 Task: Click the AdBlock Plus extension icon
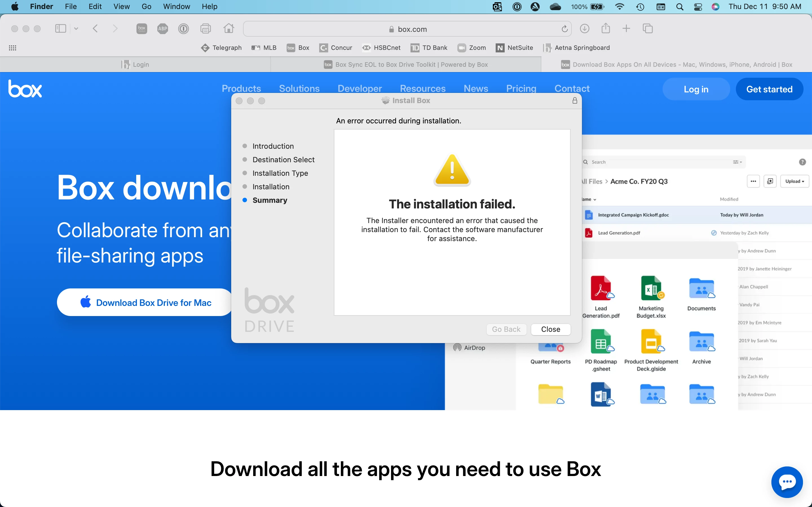pos(163,28)
